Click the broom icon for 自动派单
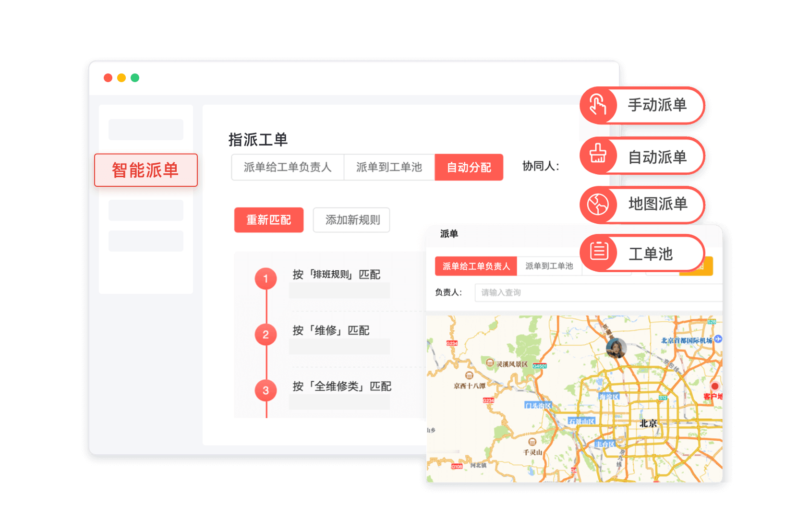 tap(598, 156)
